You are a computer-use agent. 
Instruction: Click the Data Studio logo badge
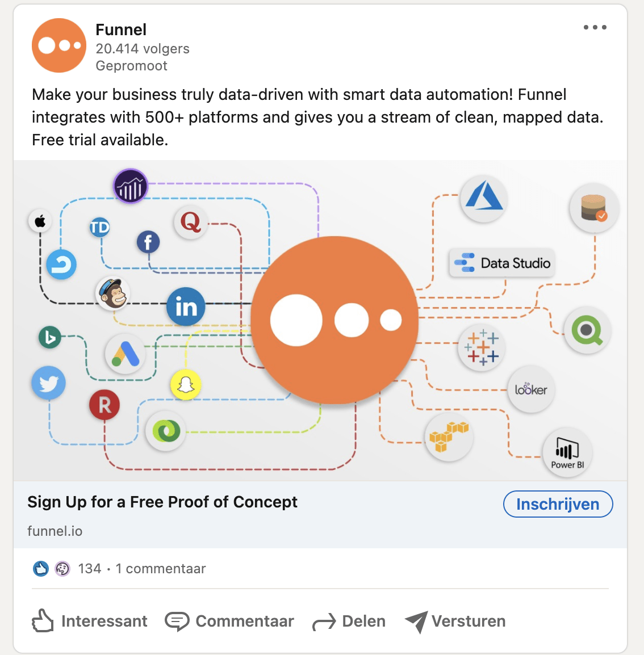(502, 263)
